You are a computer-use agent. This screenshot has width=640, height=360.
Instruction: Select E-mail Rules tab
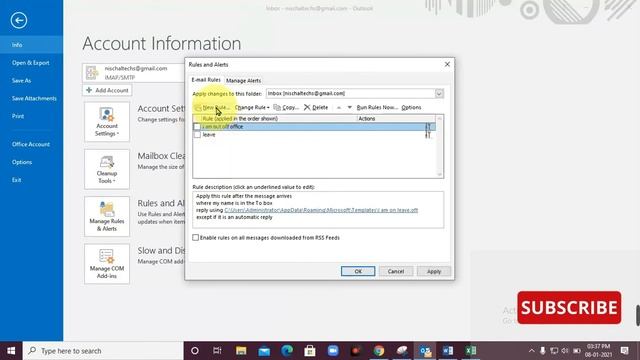tap(206, 80)
